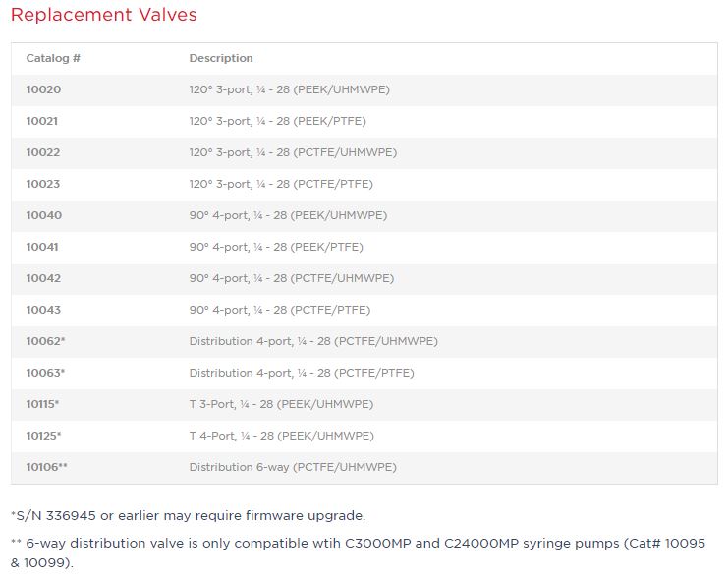This screenshot has width=728, height=586.
Task: Click the Distribution 6-way (PCTFE/UHMWPE) description
Action: [x=293, y=467]
